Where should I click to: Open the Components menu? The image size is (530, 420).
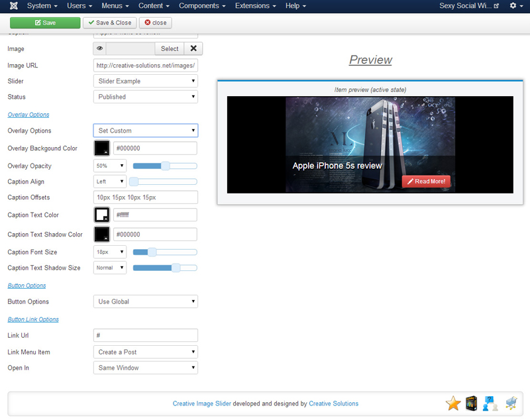click(202, 6)
